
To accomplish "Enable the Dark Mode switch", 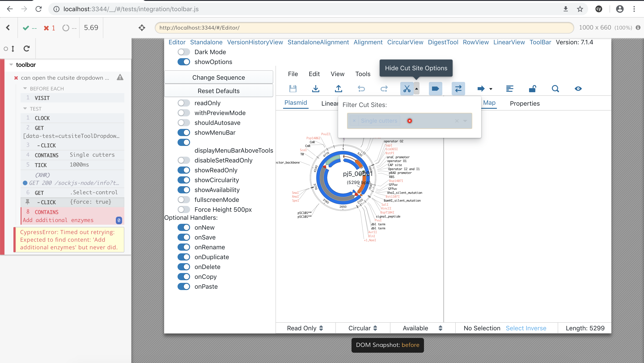I will coord(184,52).
